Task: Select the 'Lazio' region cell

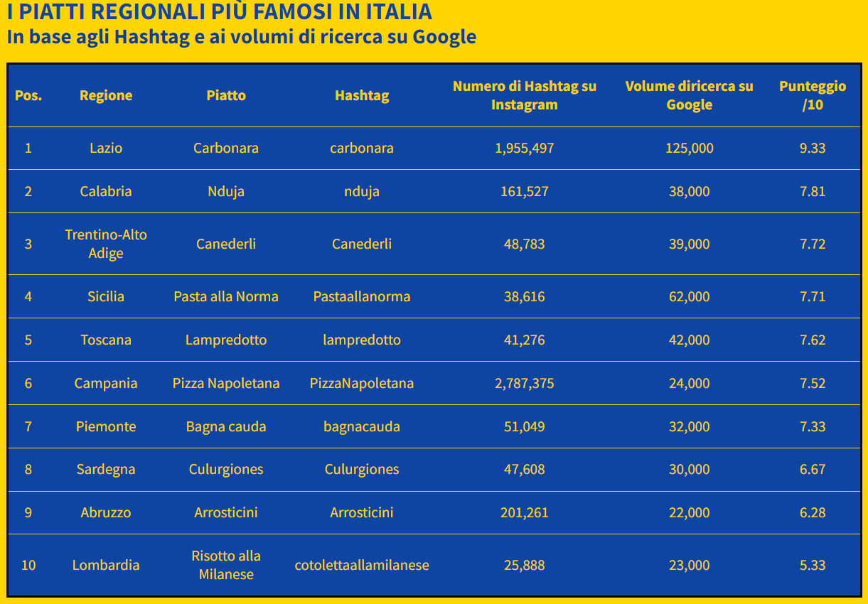Action: pyautogui.click(x=106, y=148)
